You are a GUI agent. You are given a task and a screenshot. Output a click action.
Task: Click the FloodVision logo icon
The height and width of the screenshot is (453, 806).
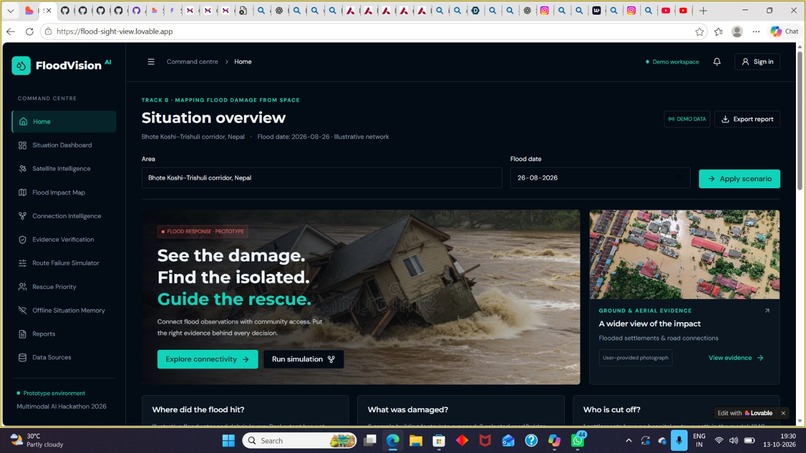(21, 65)
